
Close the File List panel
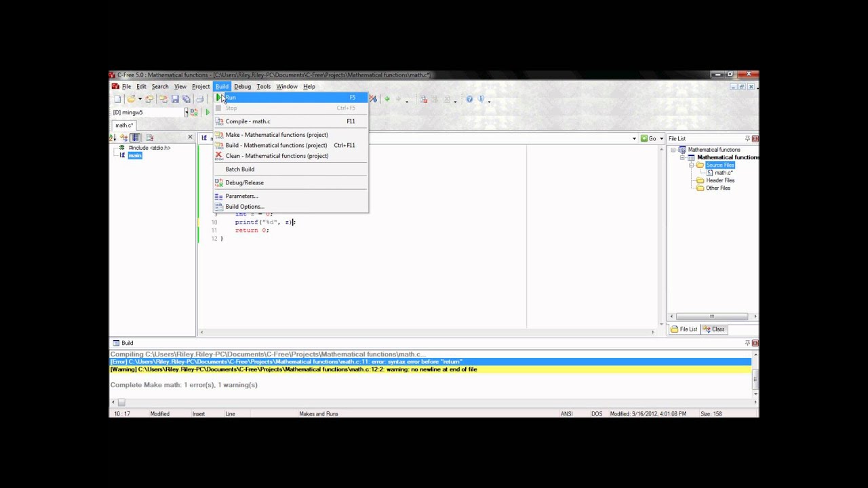(755, 139)
